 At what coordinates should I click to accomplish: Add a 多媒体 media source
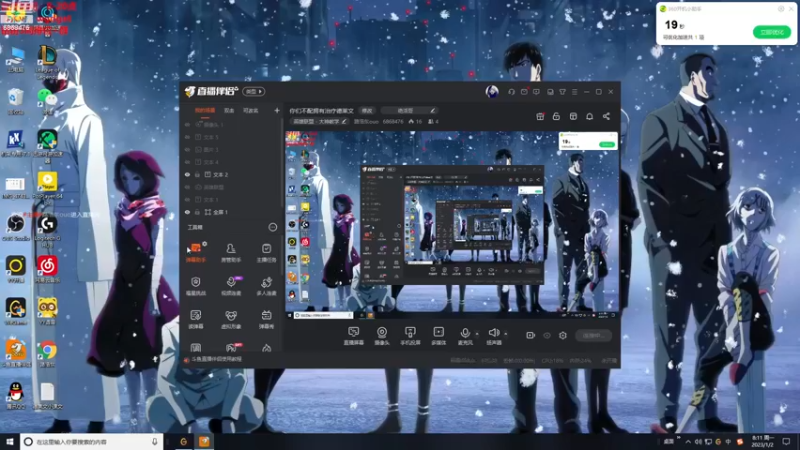[439, 336]
